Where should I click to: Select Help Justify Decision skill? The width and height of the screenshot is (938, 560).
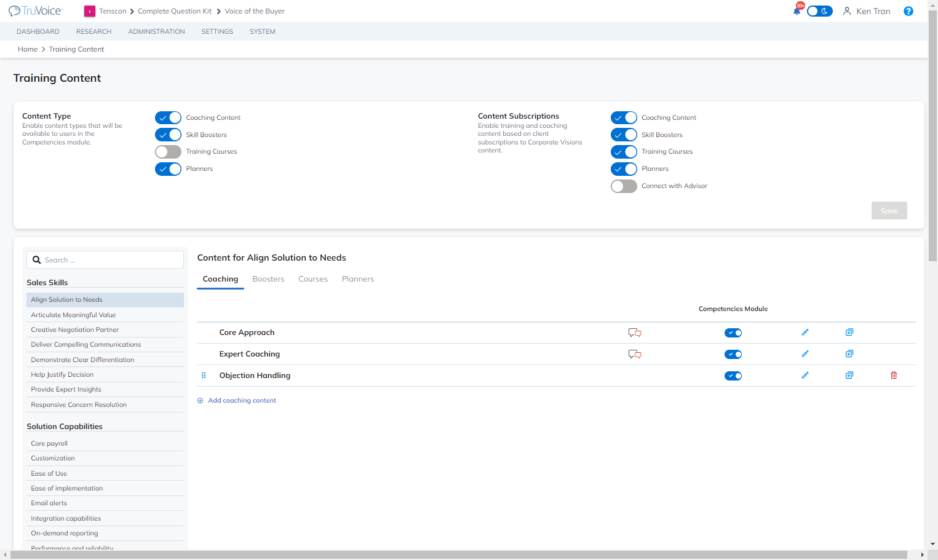pyautogui.click(x=105, y=375)
